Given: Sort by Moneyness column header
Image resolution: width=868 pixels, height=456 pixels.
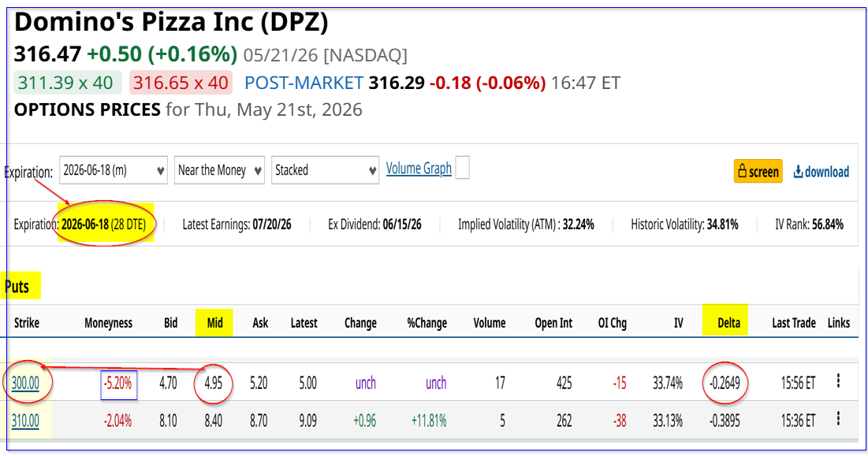Looking at the screenshot, I should (109, 323).
